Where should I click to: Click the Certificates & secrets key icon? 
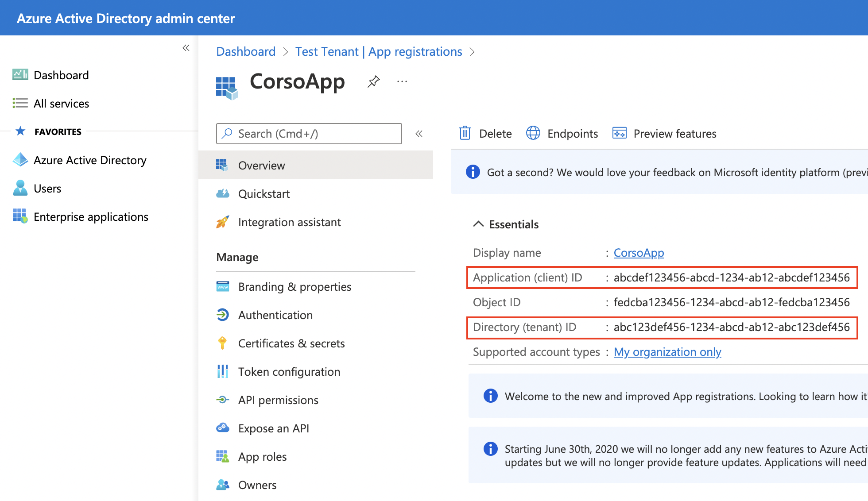[222, 343]
